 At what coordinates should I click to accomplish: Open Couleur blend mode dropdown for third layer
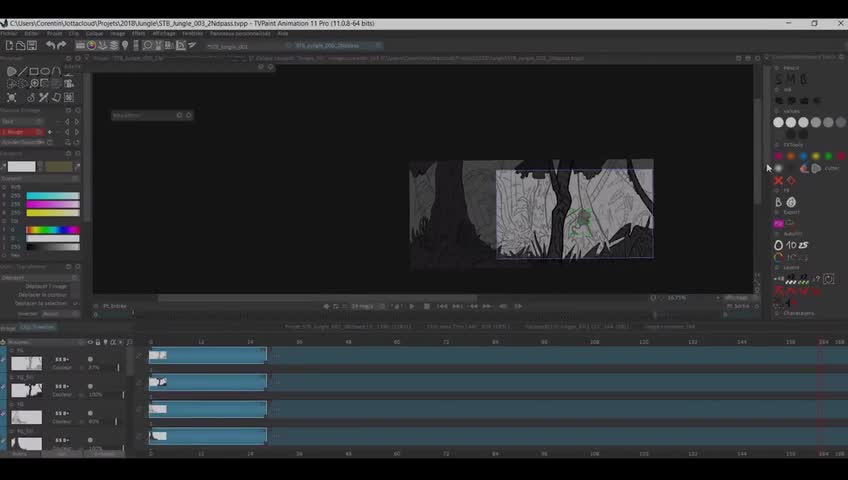tap(67, 422)
